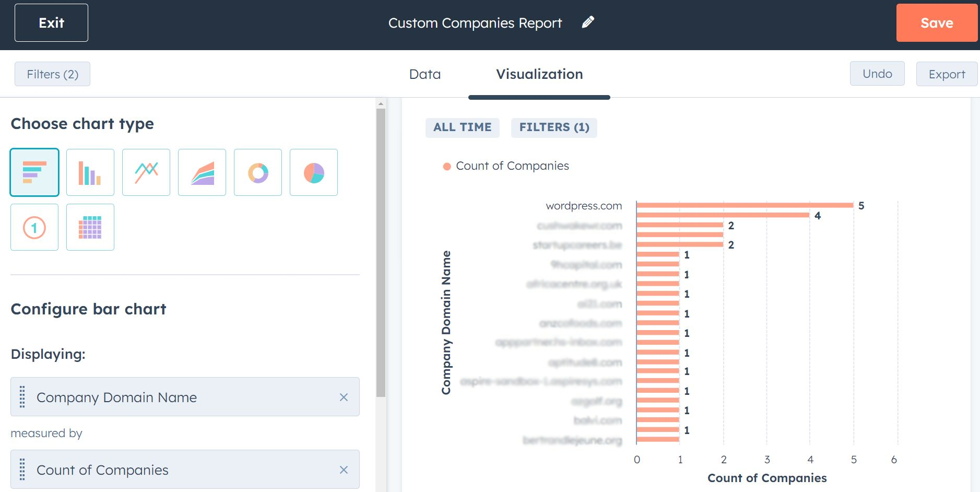Toggle Count of Companies legend series
The image size is (980, 492).
tap(506, 166)
